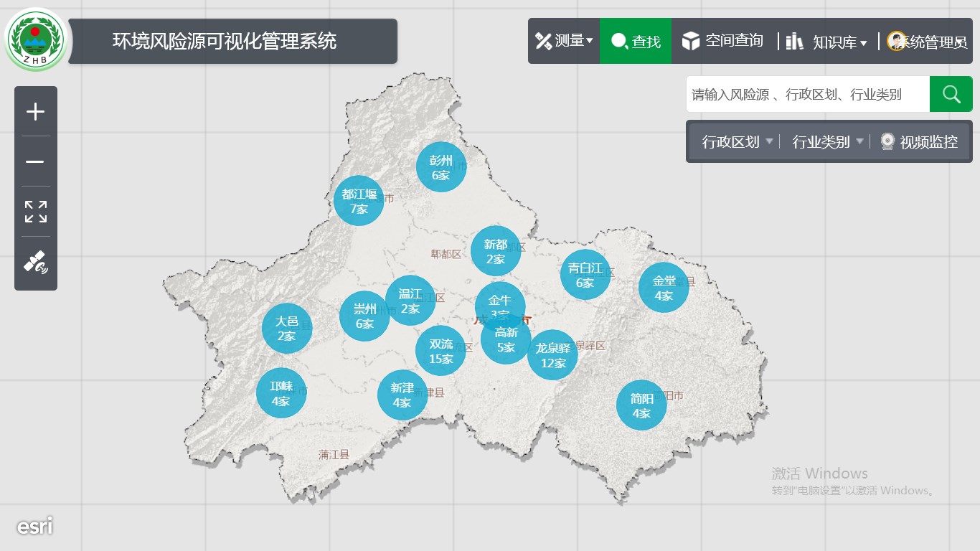Expand the 行业类别 filter dropdown

point(828,141)
